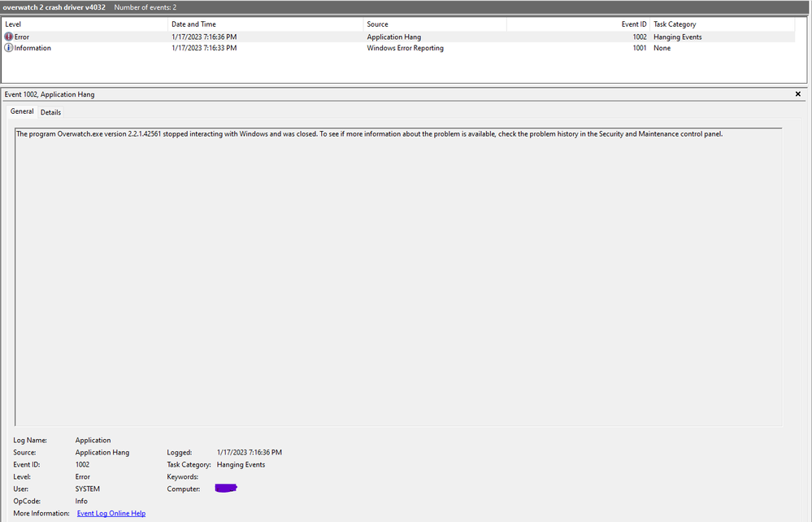This screenshot has width=812, height=522.
Task: Select the General tab
Action: pyautogui.click(x=22, y=111)
